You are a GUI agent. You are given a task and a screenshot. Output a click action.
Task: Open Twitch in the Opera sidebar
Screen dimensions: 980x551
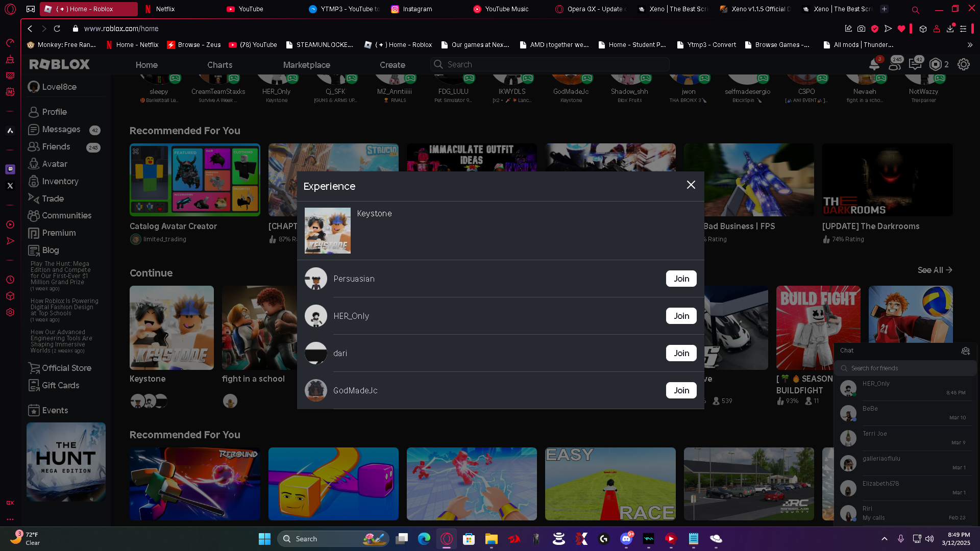point(10,169)
